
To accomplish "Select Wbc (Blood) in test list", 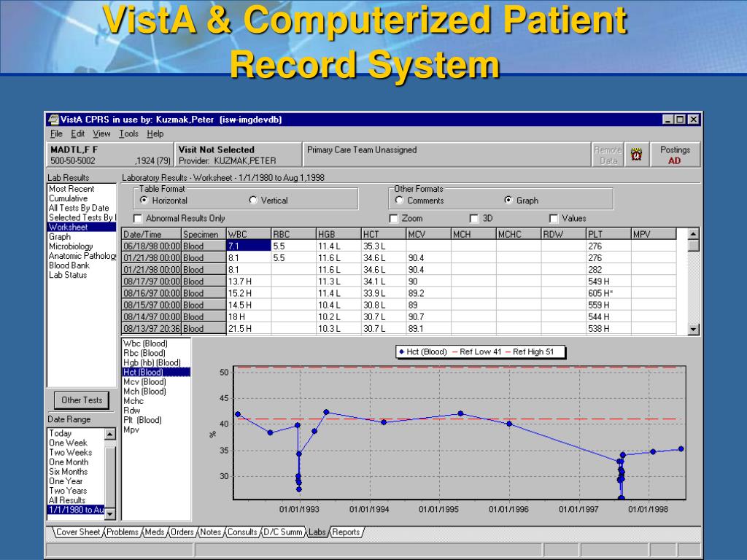I will point(145,343).
